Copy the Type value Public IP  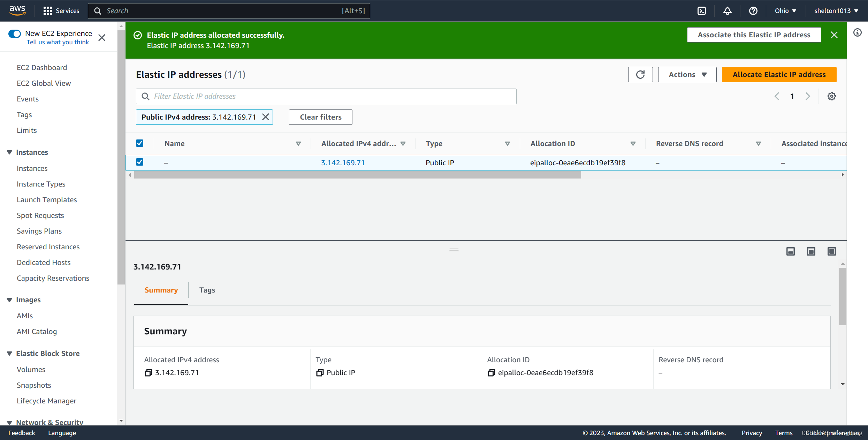tap(320, 373)
